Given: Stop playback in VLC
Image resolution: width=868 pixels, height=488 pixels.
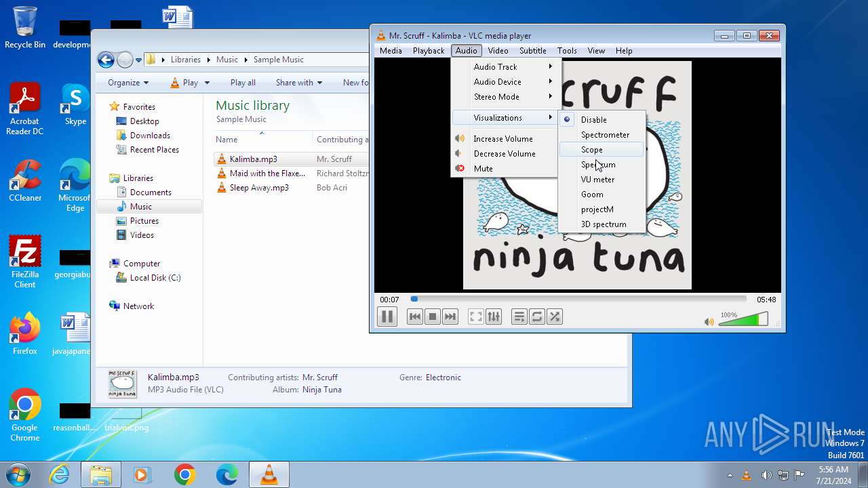Looking at the screenshot, I should [x=433, y=317].
